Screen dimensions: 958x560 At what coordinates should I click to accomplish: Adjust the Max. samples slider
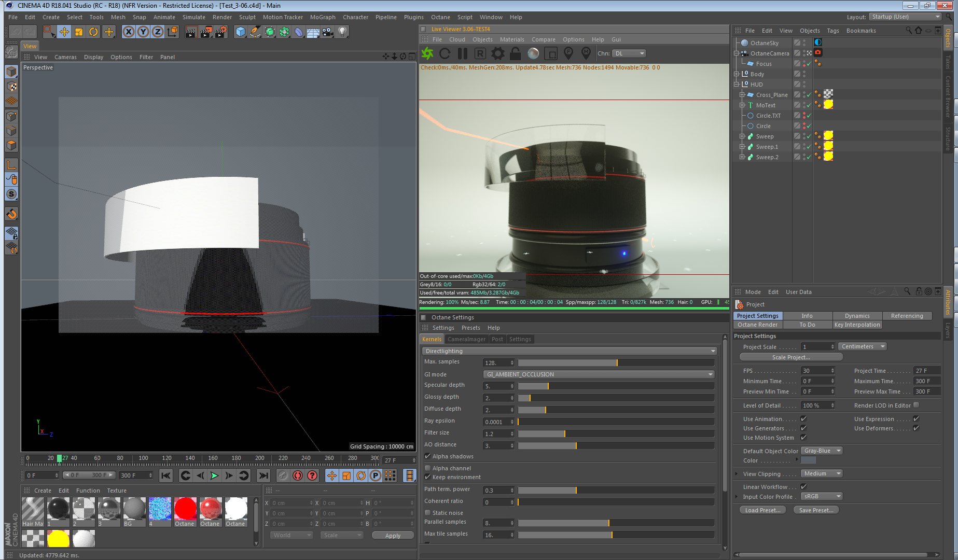coord(616,363)
